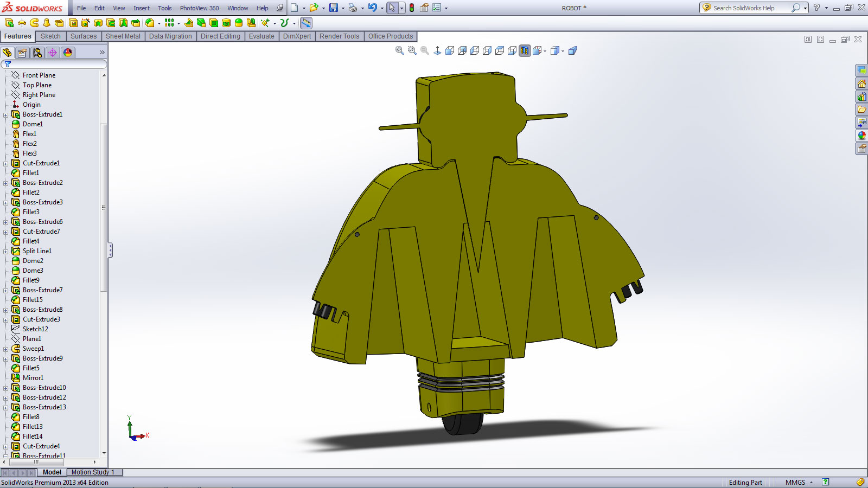Select Plane1 in the feature tree
868x488 pixels.
[x=31, y=339]
